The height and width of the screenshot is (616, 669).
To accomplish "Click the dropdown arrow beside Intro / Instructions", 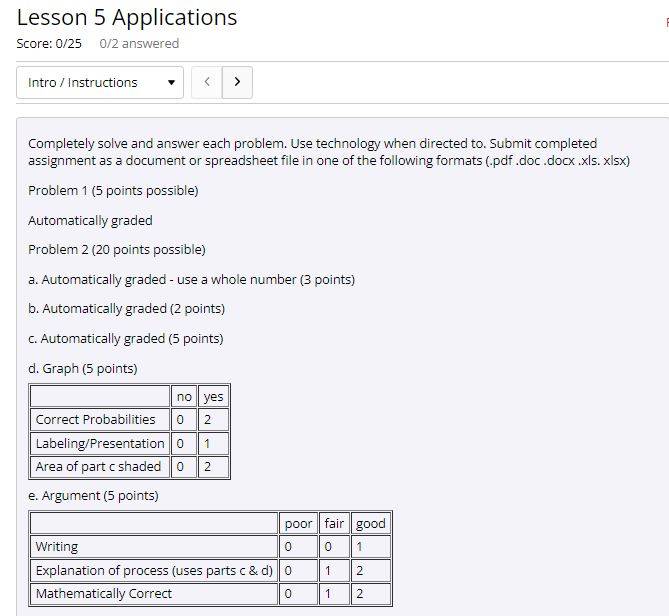I will pyautogui.click(x=171, y=82).
